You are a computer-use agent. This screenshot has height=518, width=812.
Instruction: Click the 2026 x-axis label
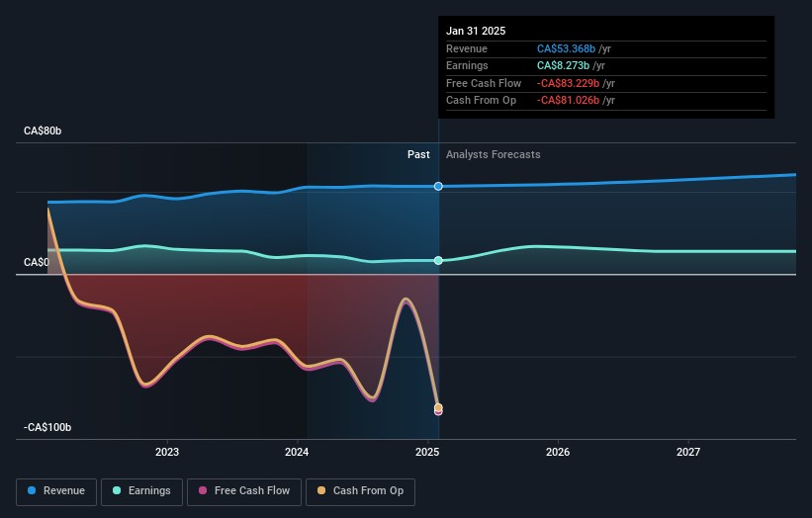pos(558,453)
